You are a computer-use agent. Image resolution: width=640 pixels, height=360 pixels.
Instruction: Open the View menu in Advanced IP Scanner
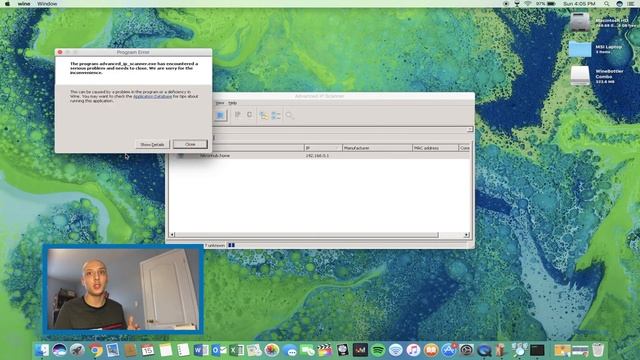(x=220, y=103)
